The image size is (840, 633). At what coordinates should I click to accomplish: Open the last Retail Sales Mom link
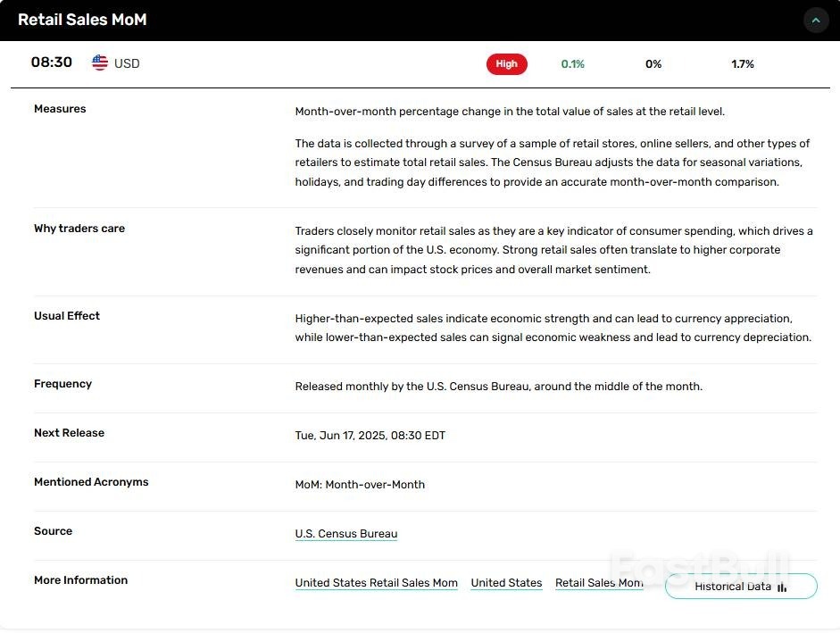(598, 583)
